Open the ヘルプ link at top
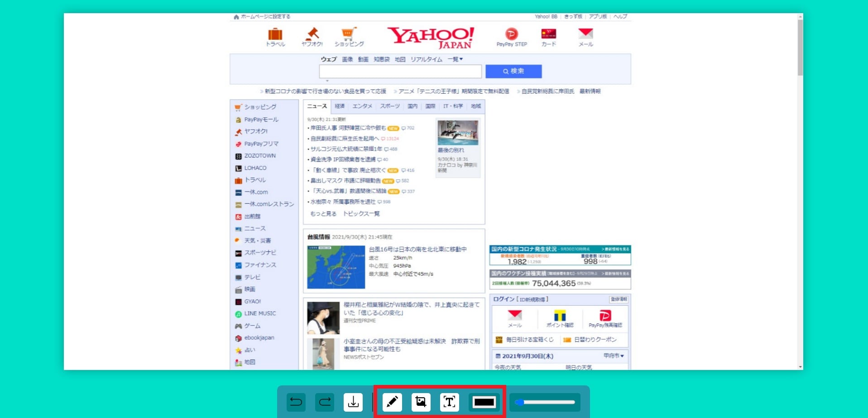868x418 pixels. click(620, 17)
